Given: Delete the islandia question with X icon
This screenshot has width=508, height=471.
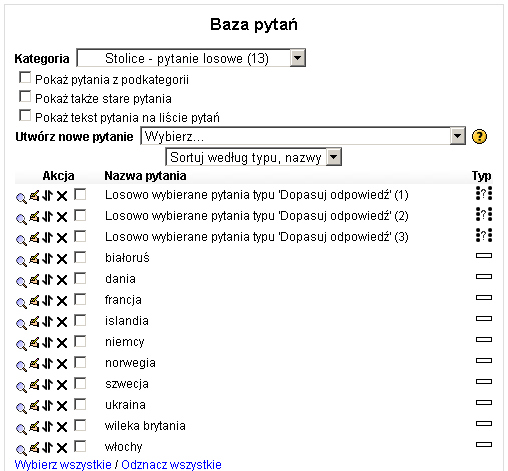Looking at the screenshot, I should (x=62, y=322).
